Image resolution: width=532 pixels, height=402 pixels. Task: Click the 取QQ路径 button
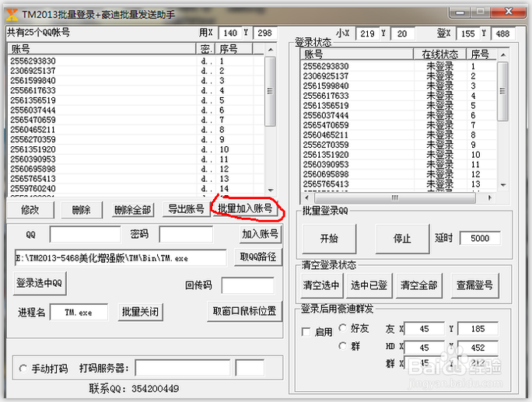(258, 257)
